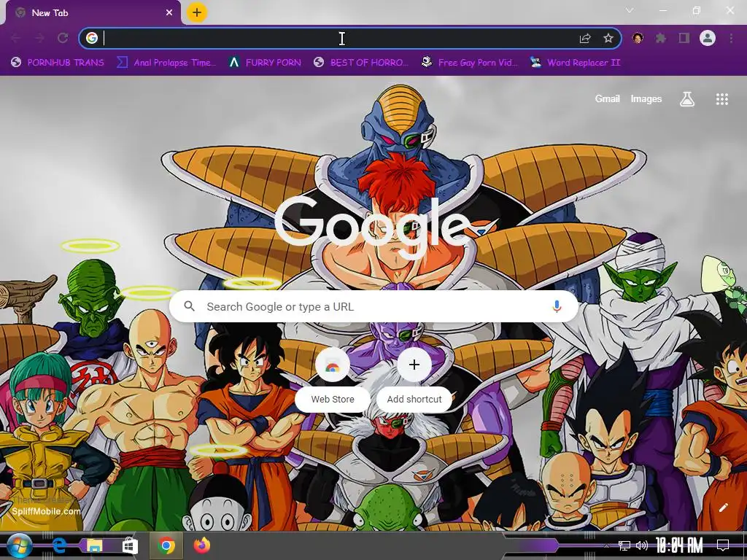Launch Internet Explorer from the taskbar
The height and width of the screenshot is (560, 747).
59,545
